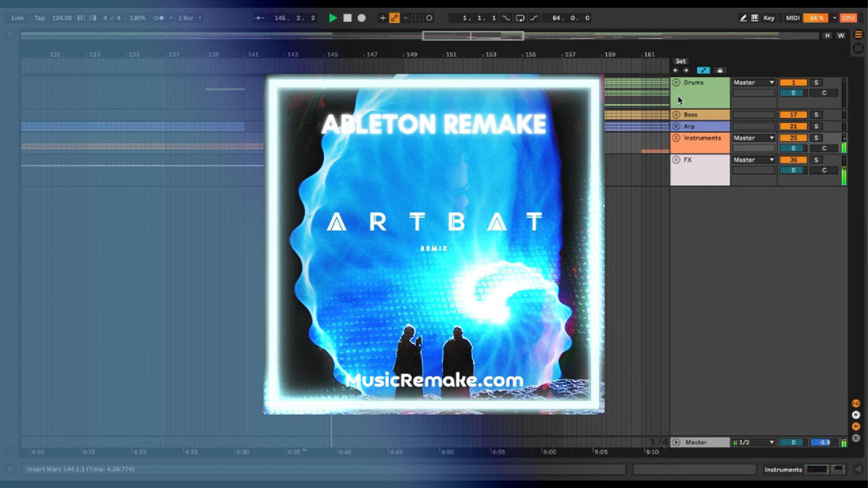Solo the Bass track

click(x=817, y=114)
